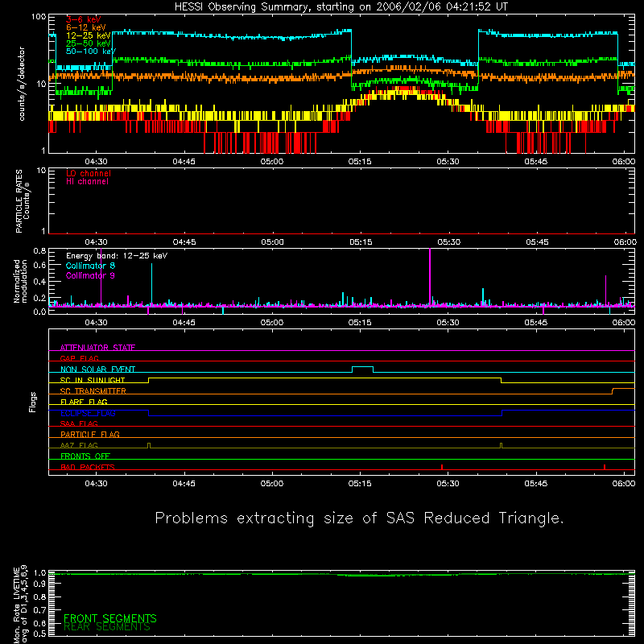Click the BAD PACKETS tick mark near 05:57
Screen dimensions: 644x644
[x=605, y=467]
